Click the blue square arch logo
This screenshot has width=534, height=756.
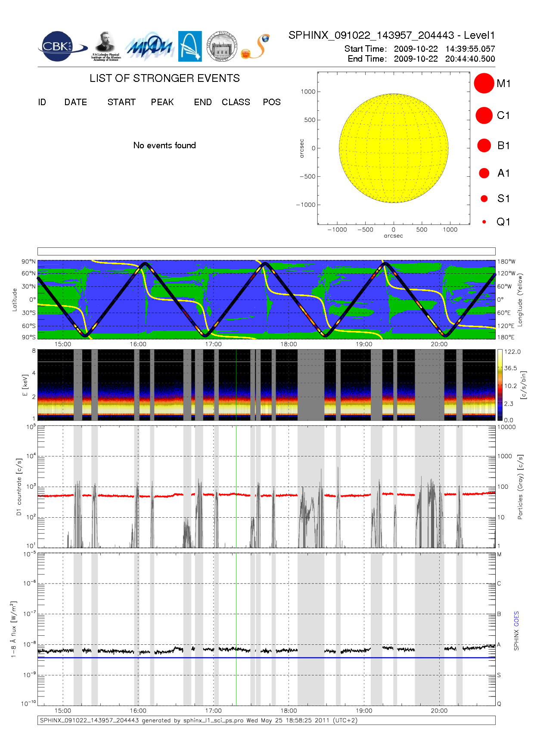pyautogui.click(x=190, y=46)
